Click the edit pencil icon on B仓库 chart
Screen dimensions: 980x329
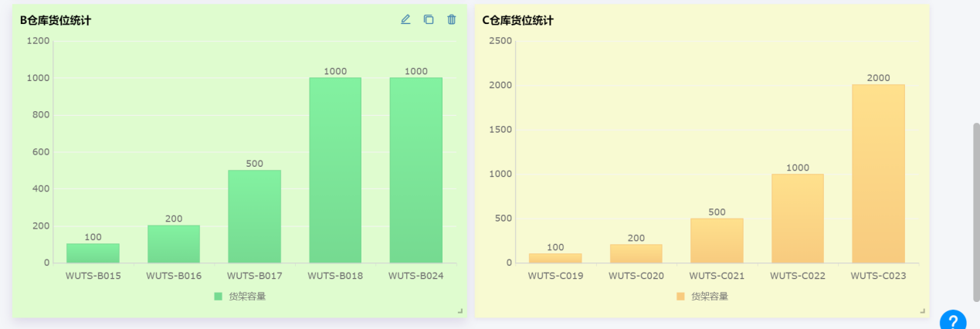click(x=405, y=19)
